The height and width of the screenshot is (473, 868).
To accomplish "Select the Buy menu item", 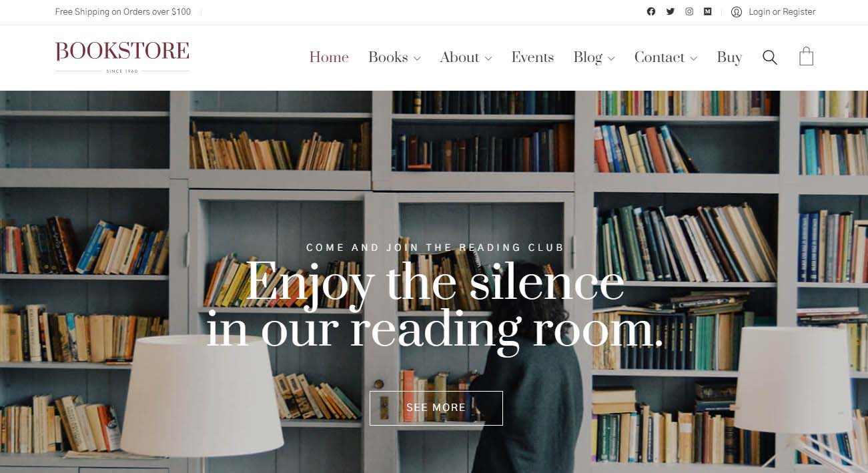I will coord(729,58).
